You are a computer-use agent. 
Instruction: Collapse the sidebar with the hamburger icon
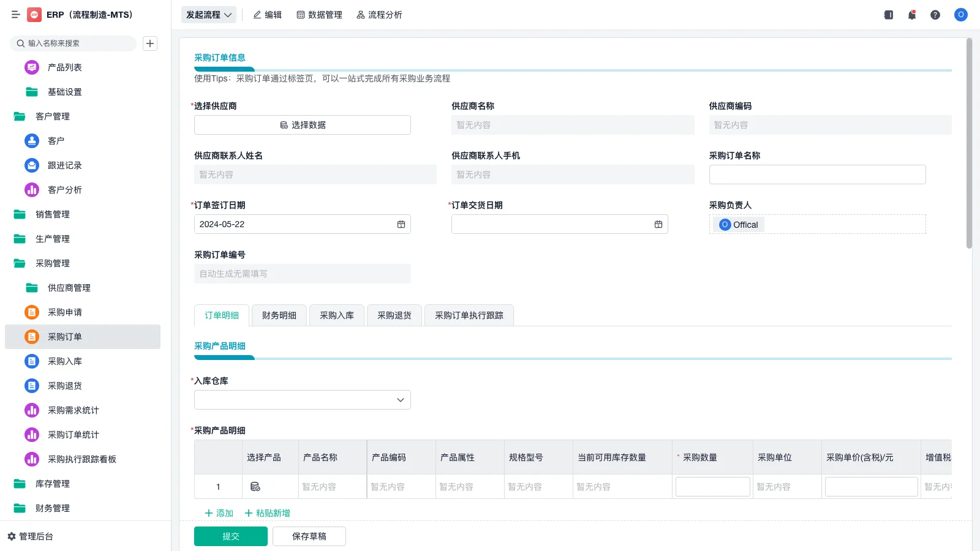pyautogui.click(x=15, y=15)
